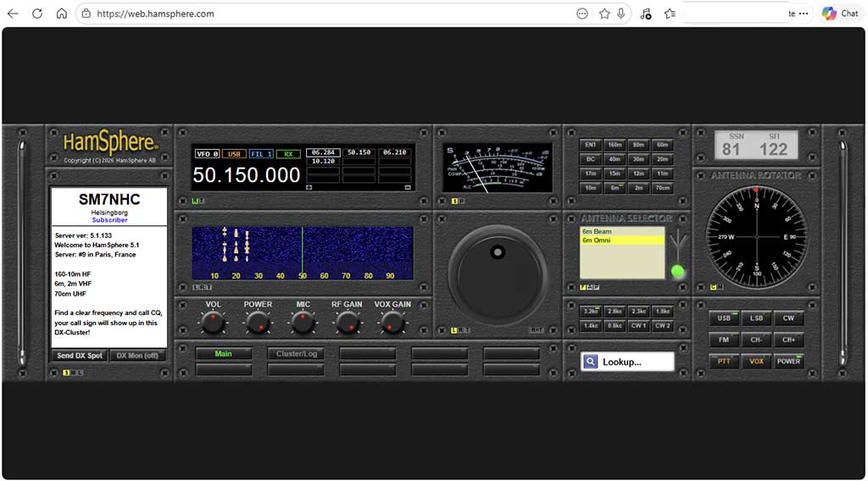868x481 pixels.
Task: Click the green antenna status indicator light
Action: (677, 271)
